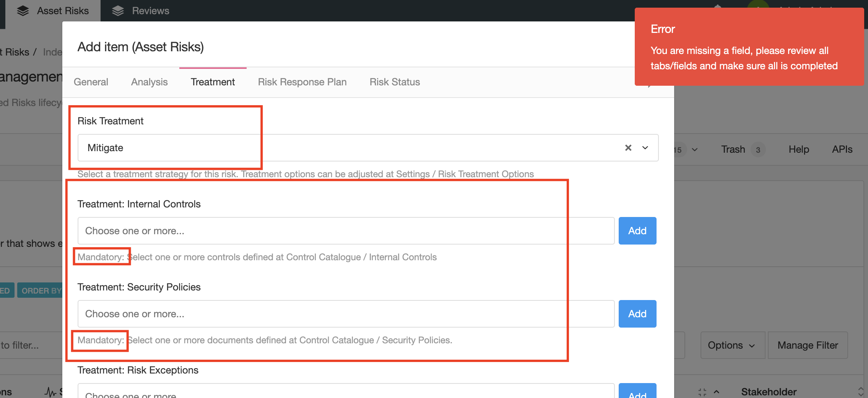Open the Risk Status tab
868x398 pixels.
[395, 82]
